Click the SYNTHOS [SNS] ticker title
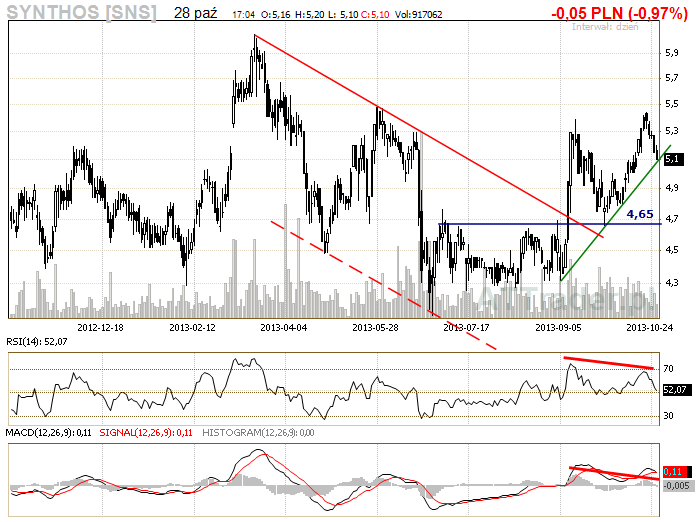 [82, 12]
